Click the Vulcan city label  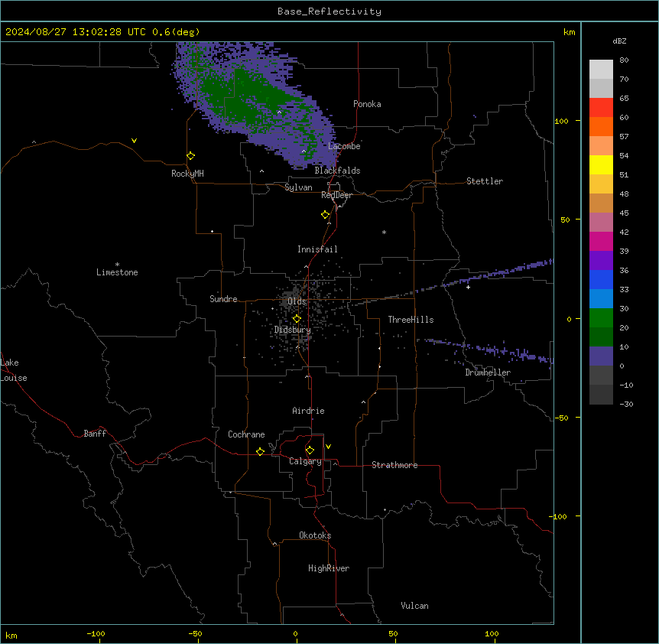point(415,606)
